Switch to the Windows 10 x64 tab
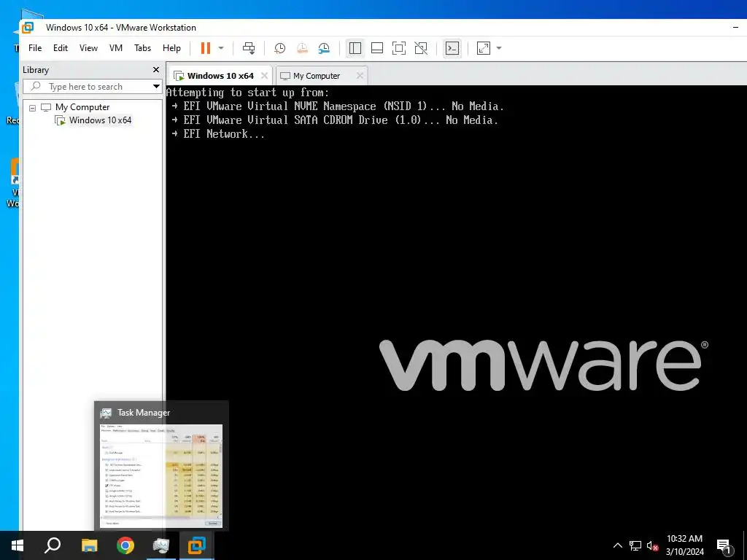747x560 pixels. (x=220, y=76)
